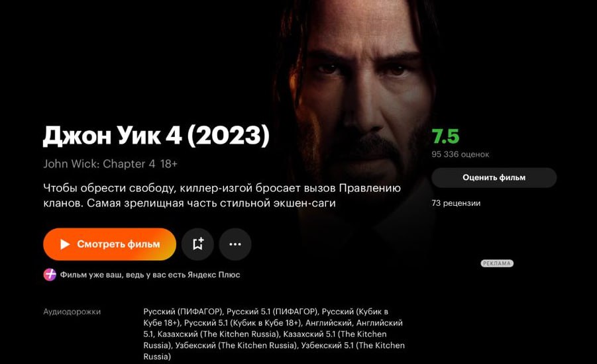Click the Казахский (The Kitchen Russia) audio track
Screen dimensions: 597x364
click(219, 334)
